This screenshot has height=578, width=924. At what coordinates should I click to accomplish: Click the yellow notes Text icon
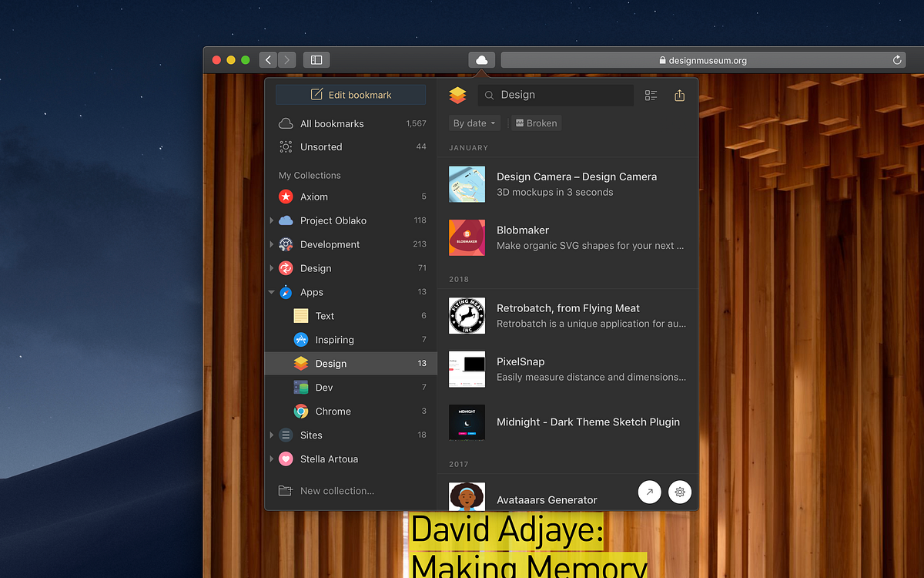point(301,316)
